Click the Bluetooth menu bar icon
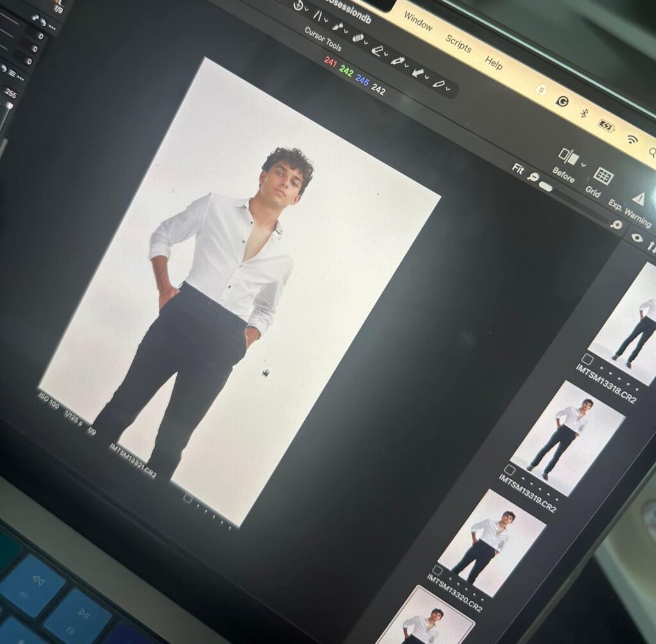This screenshot has width=656, height=644. point(584,113)
